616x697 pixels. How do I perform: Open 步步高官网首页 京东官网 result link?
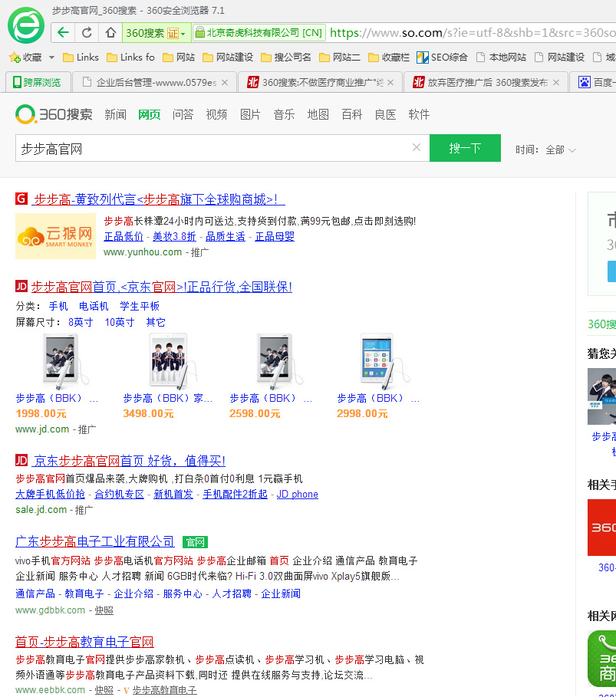tap(162, 287)
